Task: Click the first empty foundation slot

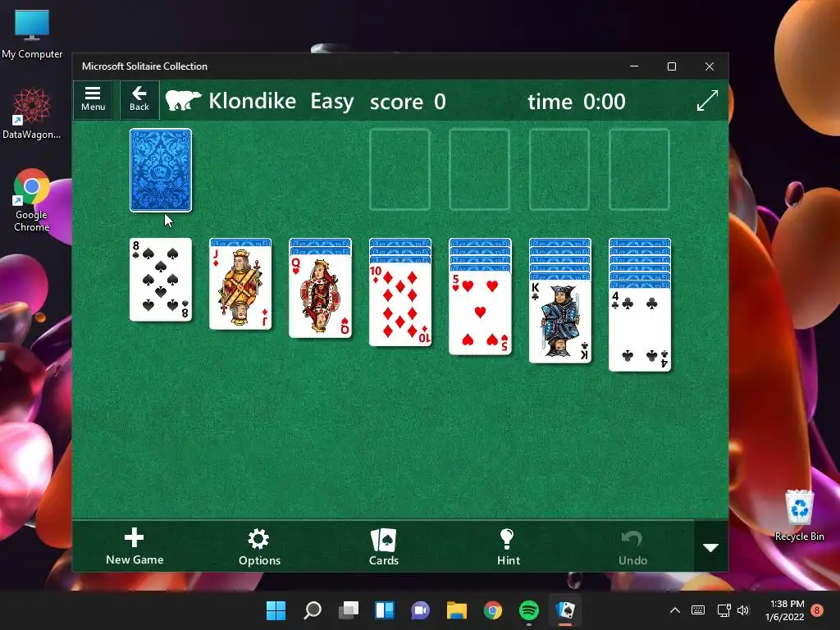Action: 400,169
